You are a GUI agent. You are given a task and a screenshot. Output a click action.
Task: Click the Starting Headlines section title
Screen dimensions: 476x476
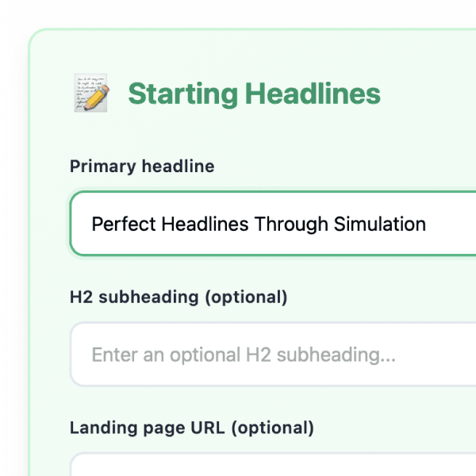tap(254, 94)
